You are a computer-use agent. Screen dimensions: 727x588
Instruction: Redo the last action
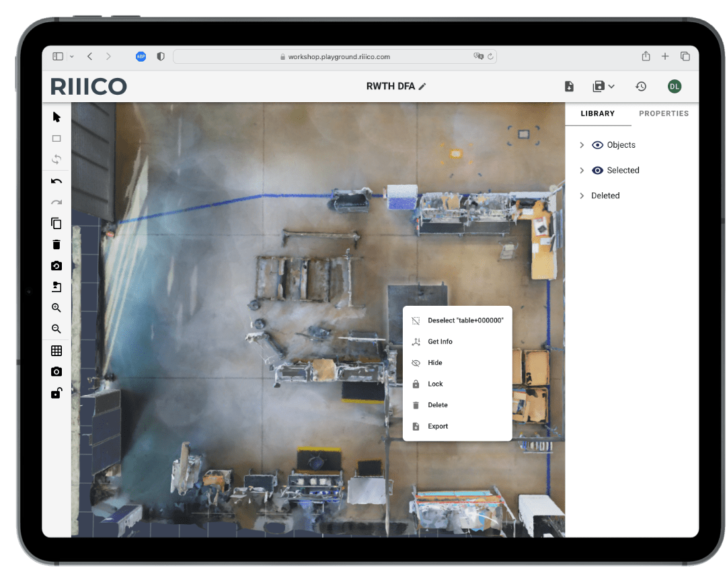pos(56,202)
